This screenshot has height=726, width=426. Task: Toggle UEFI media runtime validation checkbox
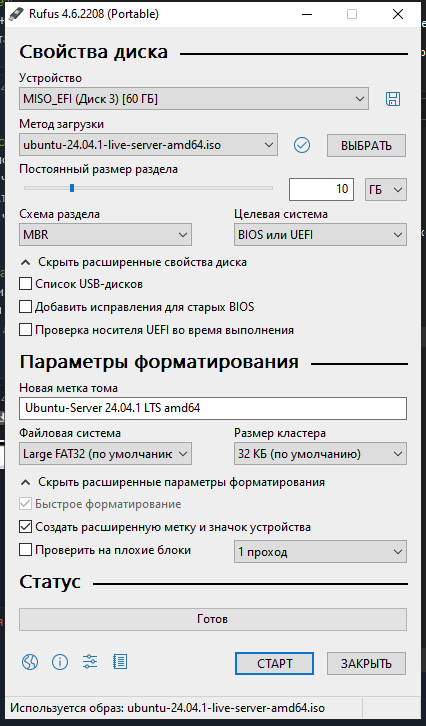tap(25, 330)
